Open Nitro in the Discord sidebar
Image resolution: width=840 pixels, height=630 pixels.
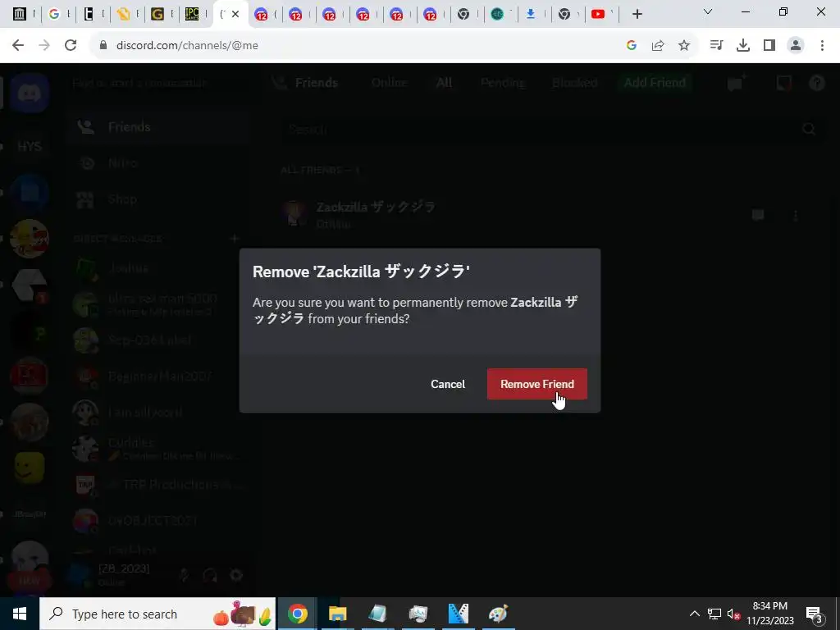coord(158,163)
